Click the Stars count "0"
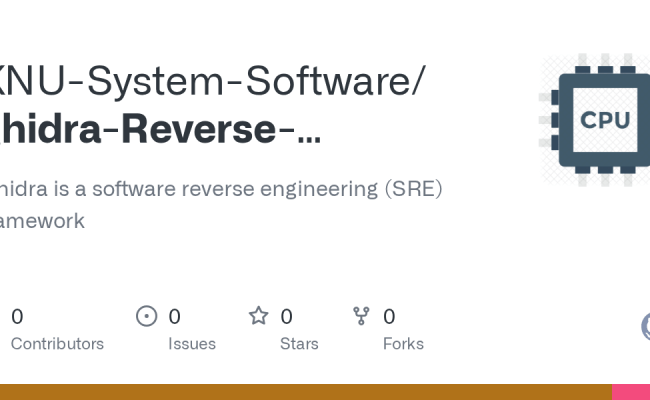Screen dimensions: 650x400 tap(286, 317)
